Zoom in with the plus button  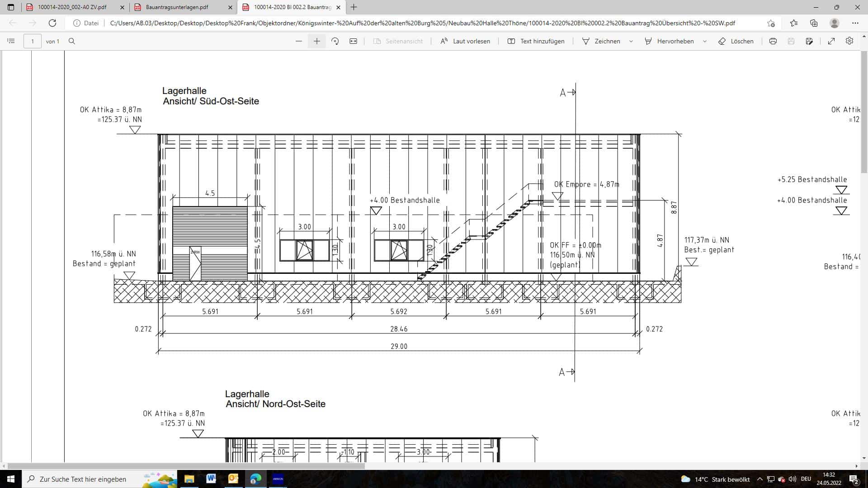point(317,41)
